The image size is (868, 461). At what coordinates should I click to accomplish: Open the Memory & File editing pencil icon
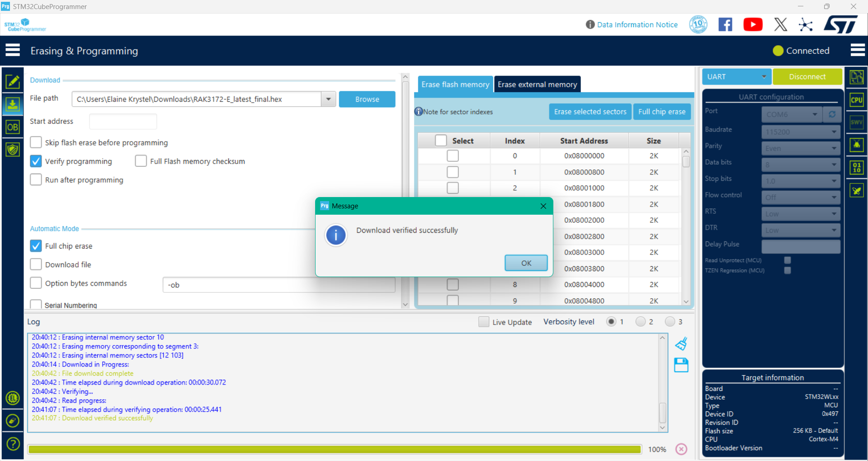(12, 81)
